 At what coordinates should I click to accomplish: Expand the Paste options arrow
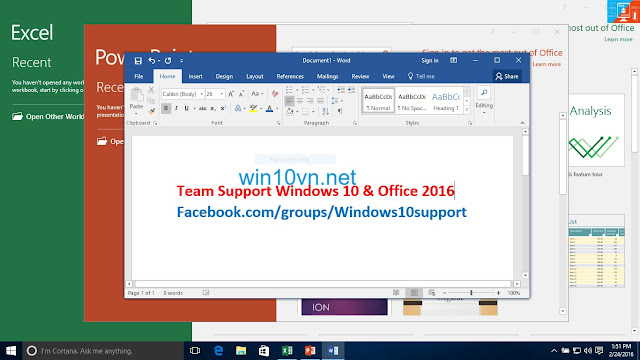pos(136,113)
